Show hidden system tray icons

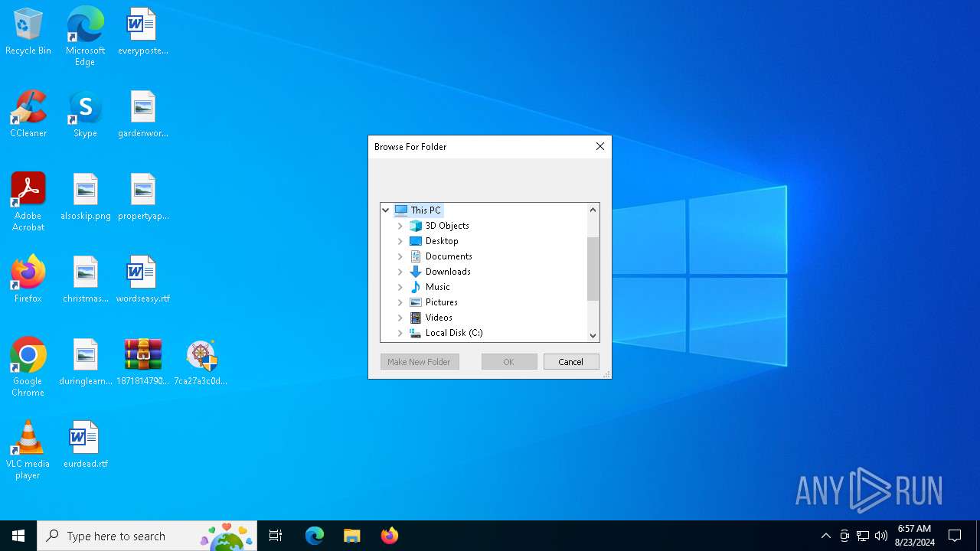pyautogui.click(x=826, y=536)
